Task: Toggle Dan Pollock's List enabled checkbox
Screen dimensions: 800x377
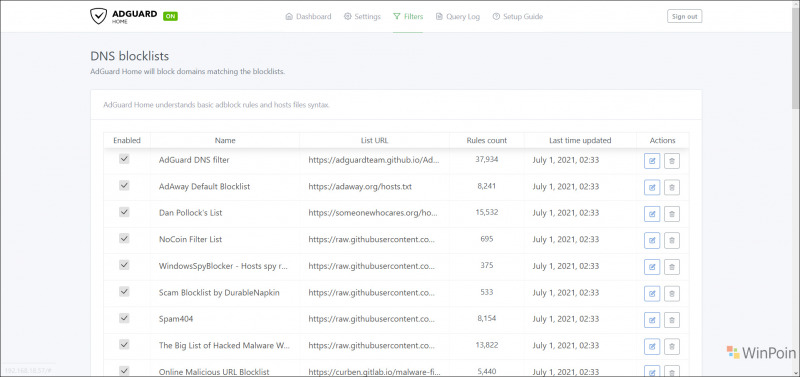Action: [x=124, y=212]
